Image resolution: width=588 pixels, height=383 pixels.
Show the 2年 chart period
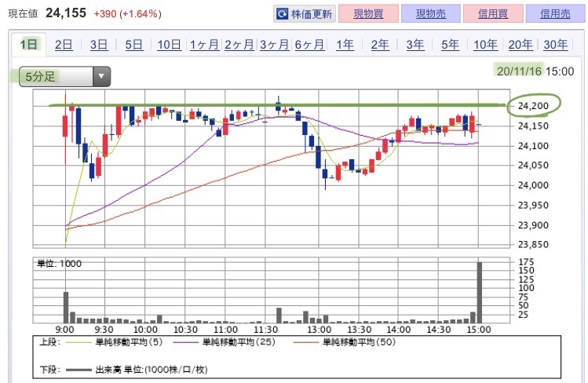(x=380, y=45)
